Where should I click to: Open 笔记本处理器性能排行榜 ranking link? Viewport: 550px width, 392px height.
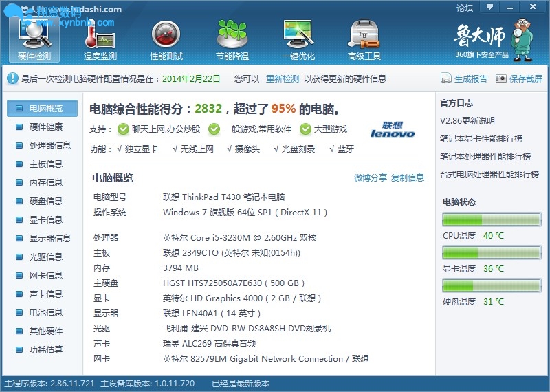tap(485, 157)
